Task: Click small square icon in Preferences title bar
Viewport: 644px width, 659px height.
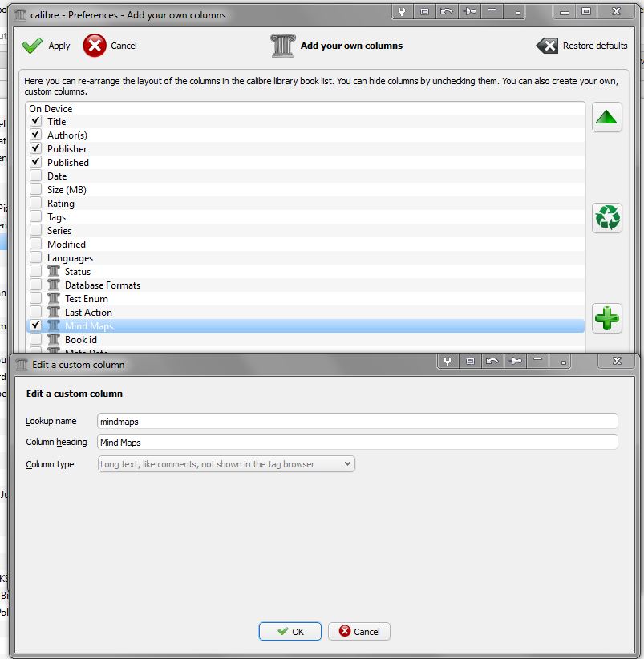Action: pyautogui.click(x=424, y=12)
